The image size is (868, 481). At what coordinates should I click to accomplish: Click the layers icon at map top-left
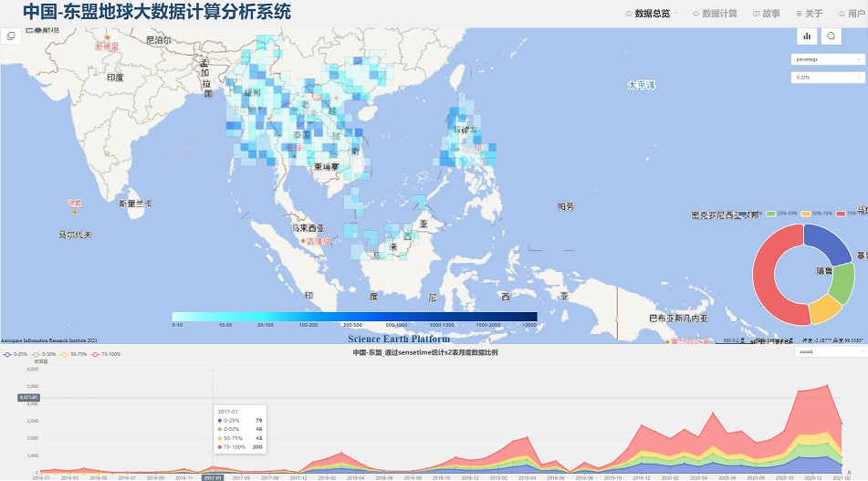[11, 37]
